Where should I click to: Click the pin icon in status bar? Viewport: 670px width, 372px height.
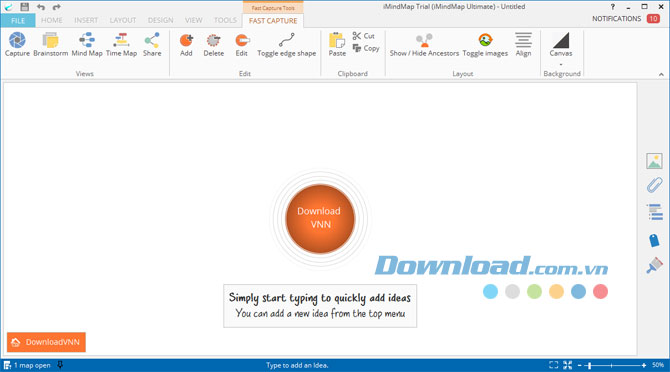tap(60, 365)
